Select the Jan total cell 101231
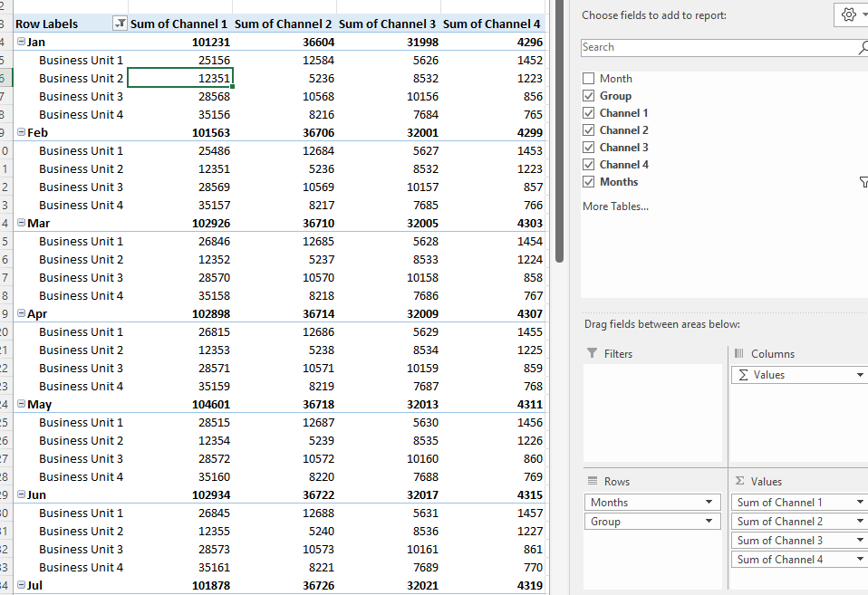This screenshot has height=595, width=868. tap(180, 42)
